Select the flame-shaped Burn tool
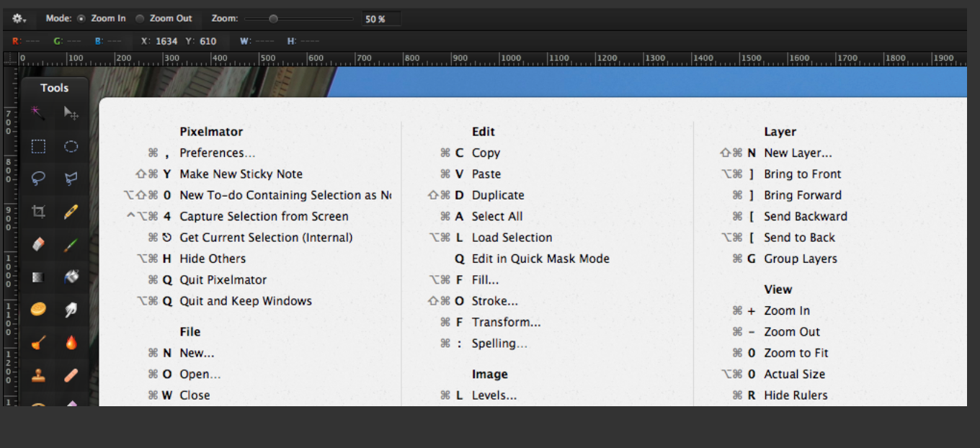 [x=71, y=342]
